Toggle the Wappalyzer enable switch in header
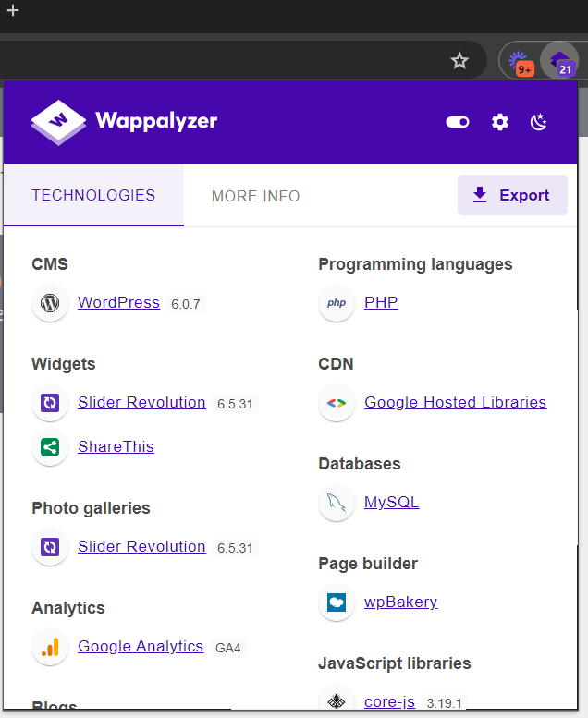The width and height of the screenshot is (588, 718). (458, 122)
